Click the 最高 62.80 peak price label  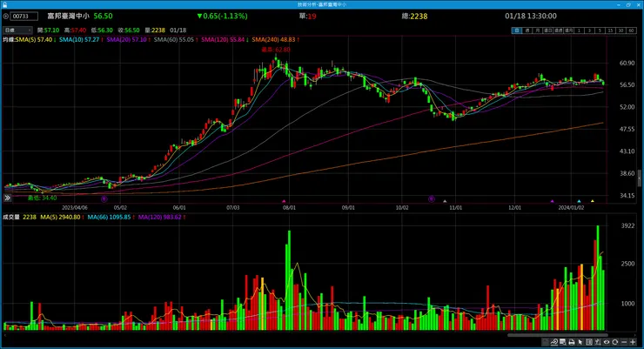pos(276,50)
